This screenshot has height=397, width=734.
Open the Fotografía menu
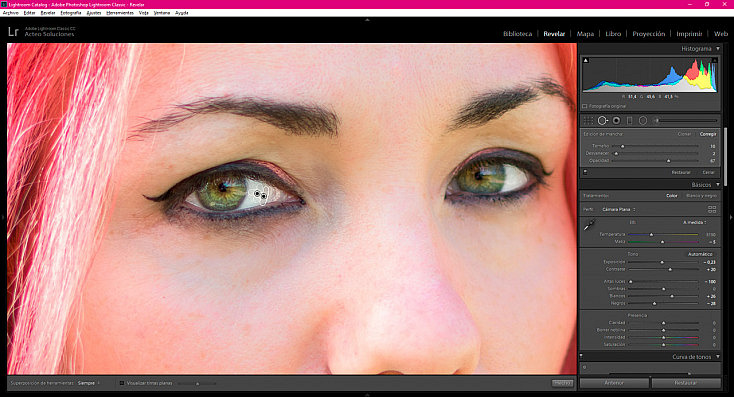71,13
